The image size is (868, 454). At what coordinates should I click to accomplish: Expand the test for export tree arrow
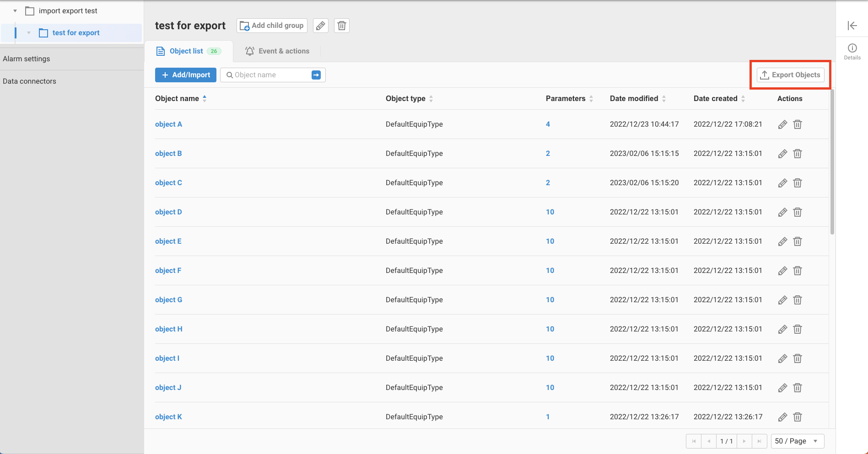29,33
